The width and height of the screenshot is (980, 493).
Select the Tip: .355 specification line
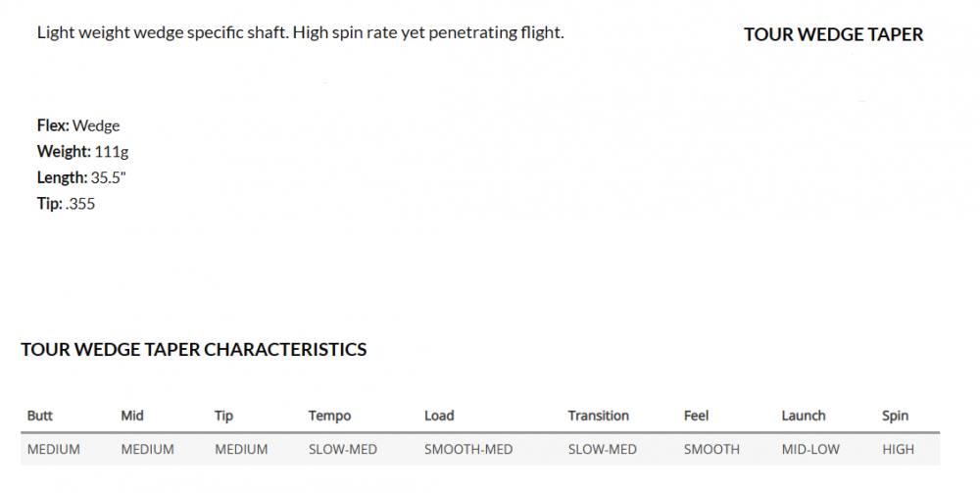[66, 204]
